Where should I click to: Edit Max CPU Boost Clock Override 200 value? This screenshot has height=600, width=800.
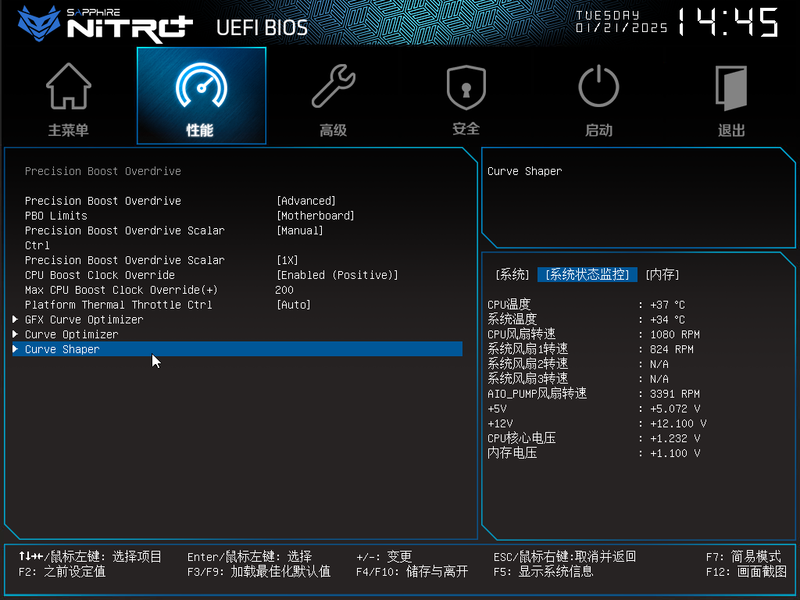coord(284,290)
